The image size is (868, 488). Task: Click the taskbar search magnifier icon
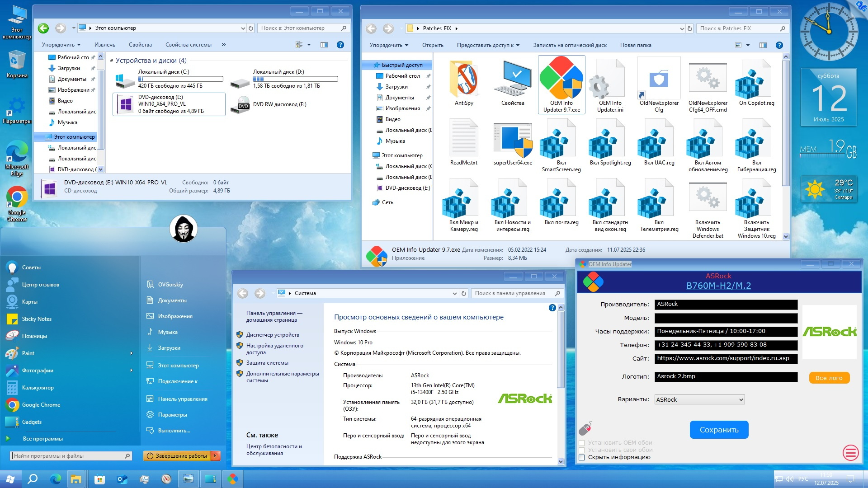[33, 479]
